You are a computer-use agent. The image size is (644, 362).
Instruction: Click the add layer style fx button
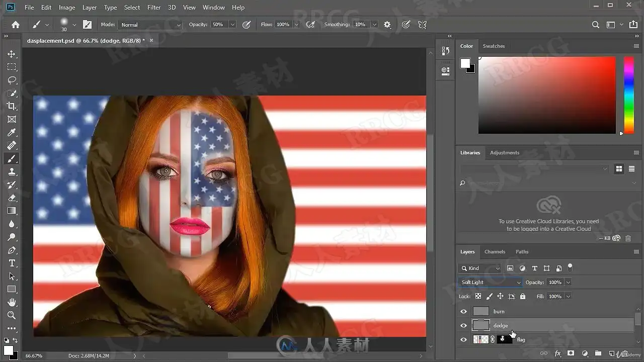coord(557,353)
